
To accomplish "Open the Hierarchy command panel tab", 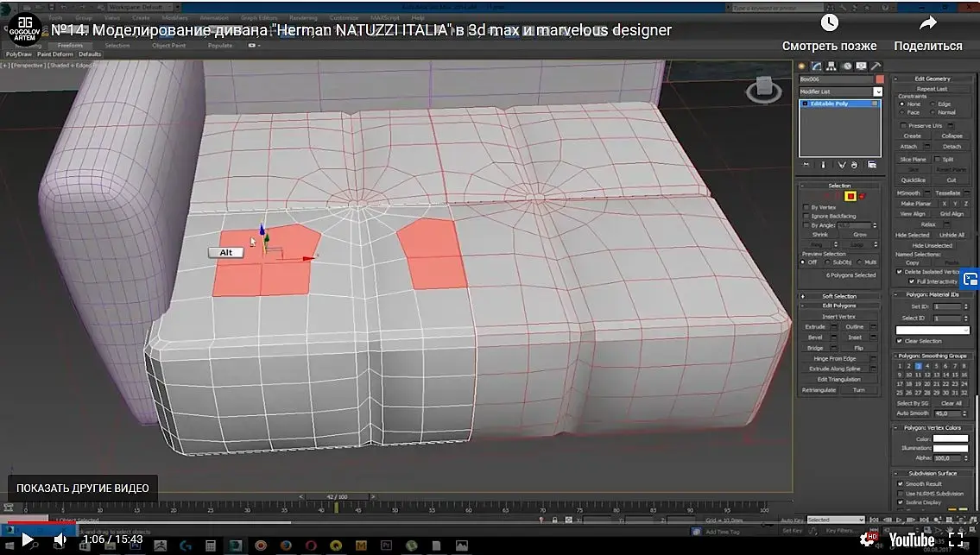I will (831, 66).
